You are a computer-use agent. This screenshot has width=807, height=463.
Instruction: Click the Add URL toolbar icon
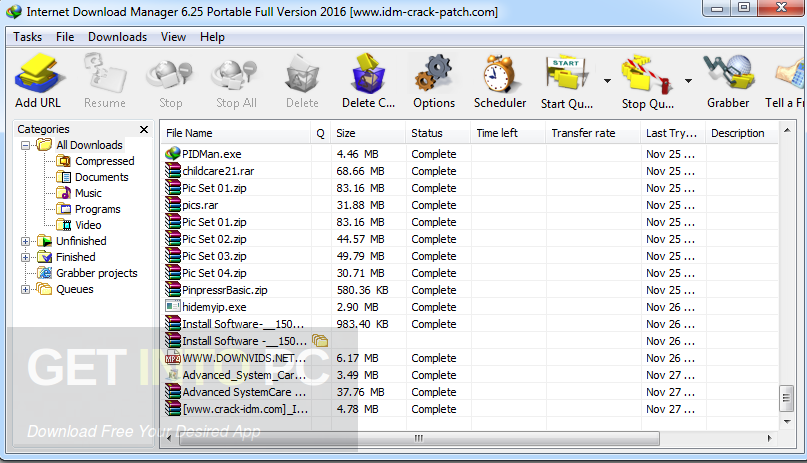click(39, 75)
